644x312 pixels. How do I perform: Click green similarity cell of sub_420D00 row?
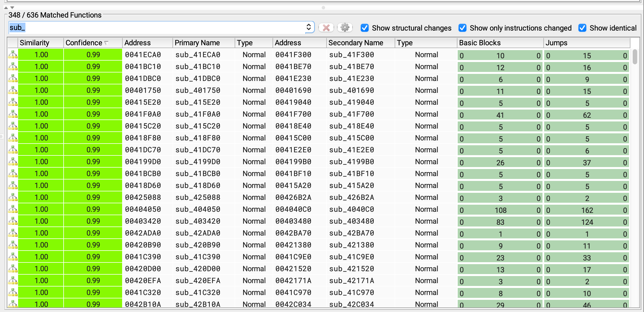(x=41, y=269)
